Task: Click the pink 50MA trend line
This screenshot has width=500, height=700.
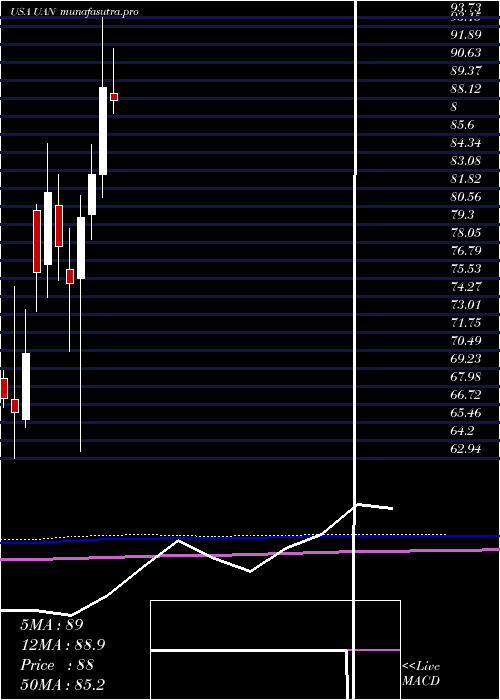Action: pos(250,554)
